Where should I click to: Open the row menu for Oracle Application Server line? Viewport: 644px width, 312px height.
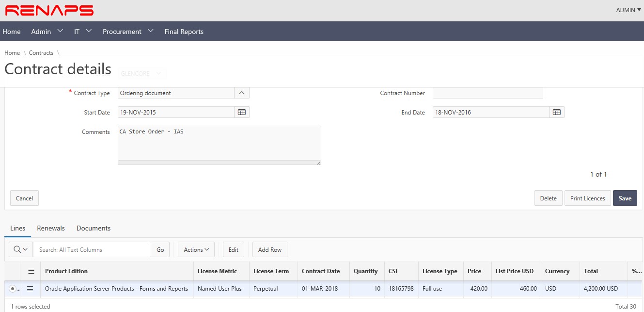[x=30, y=289]
